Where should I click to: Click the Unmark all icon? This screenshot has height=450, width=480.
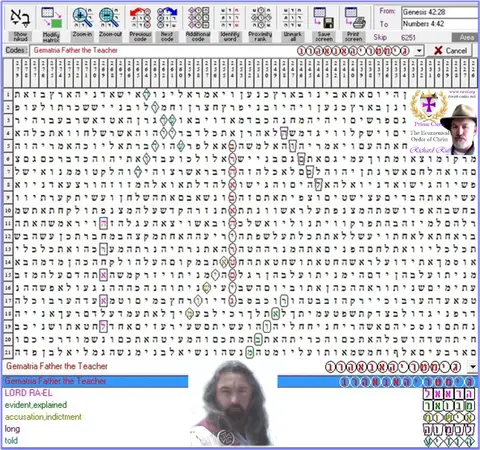(292, 19)
